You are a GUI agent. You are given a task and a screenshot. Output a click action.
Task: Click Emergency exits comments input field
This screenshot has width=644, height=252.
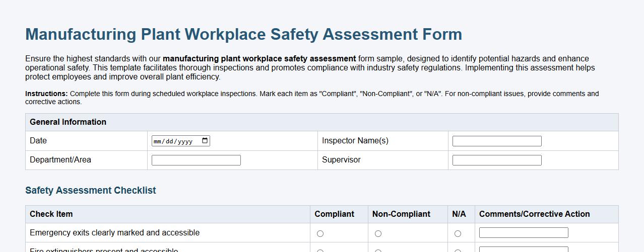(524, 232)
